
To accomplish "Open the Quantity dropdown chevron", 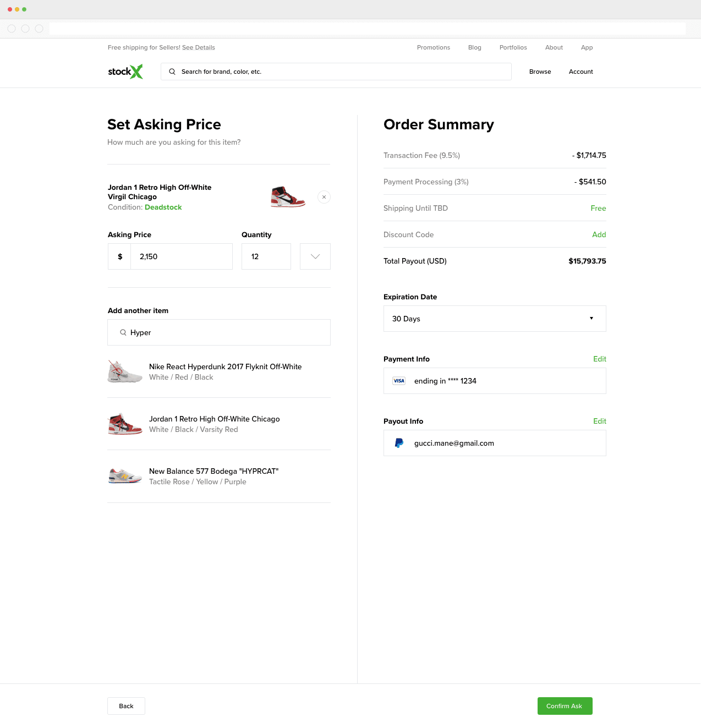I will pyautogui.click(x=315, y=256).
